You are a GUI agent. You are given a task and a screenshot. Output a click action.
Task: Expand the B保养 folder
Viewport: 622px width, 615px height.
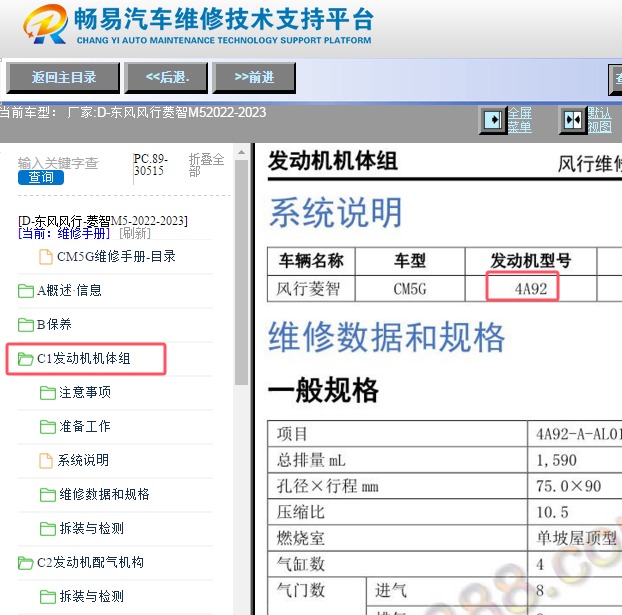54,325
